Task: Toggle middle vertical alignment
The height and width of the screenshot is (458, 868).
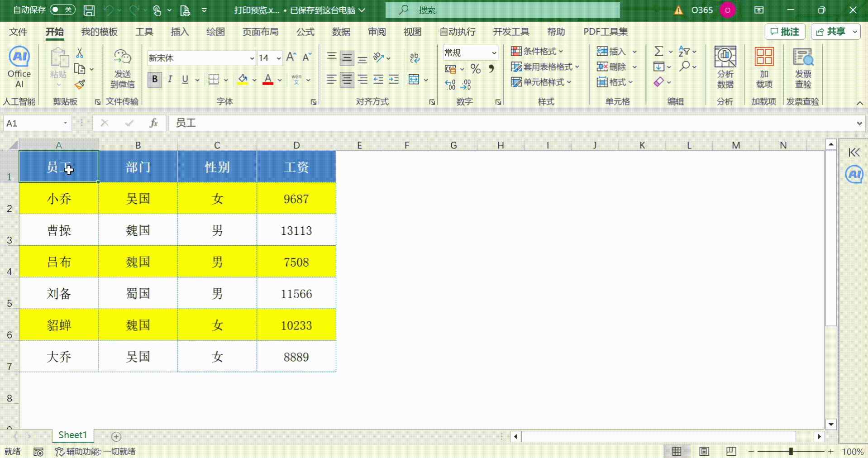Action: [x=347, y=57]
